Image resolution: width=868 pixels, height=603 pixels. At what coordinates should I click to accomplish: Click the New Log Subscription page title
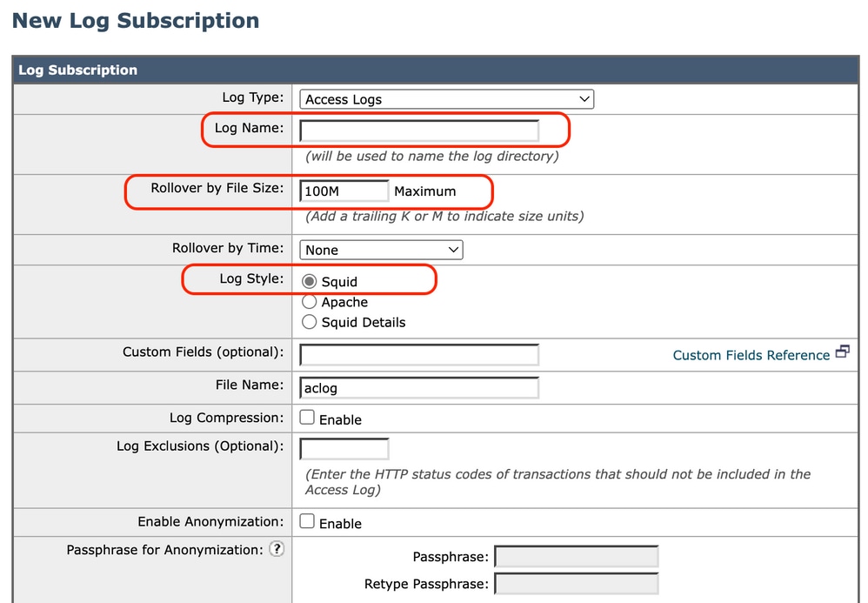[136, 21]
